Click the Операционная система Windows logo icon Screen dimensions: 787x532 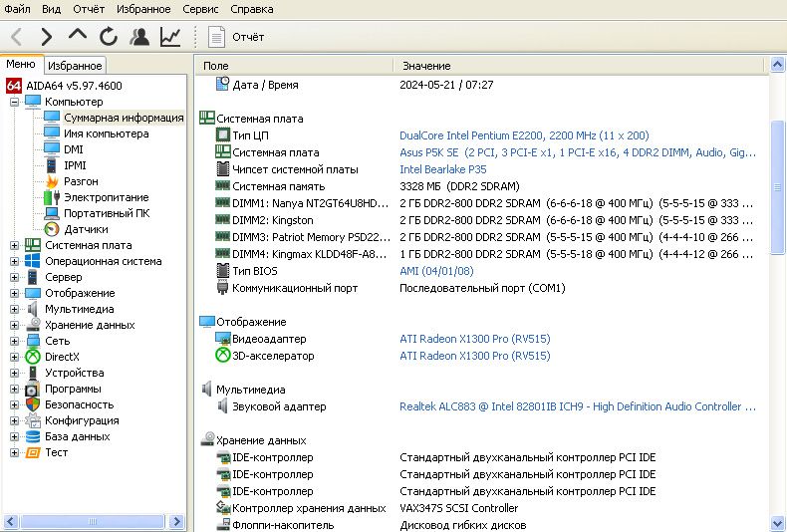[33, 261]
